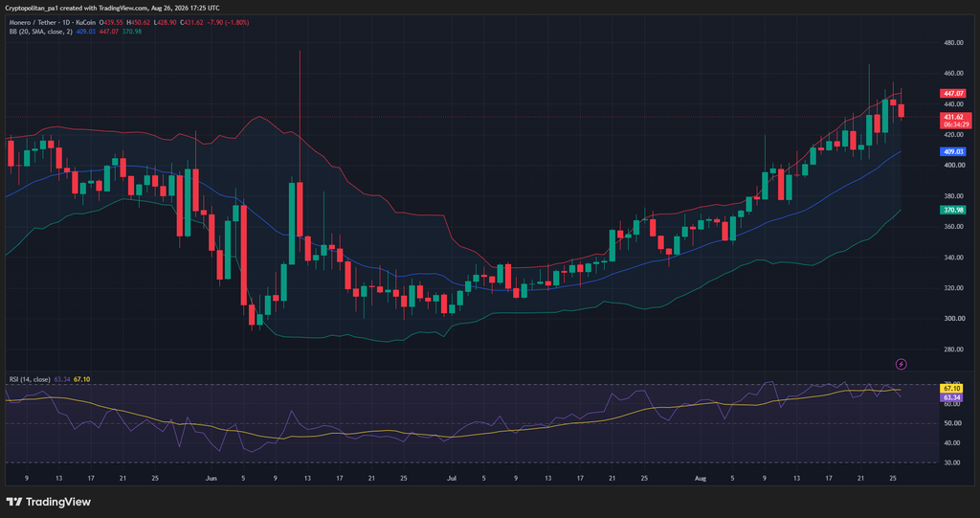Screen dimensions: 980x518
Task: Click the TradingView logo
Action: 49,502
